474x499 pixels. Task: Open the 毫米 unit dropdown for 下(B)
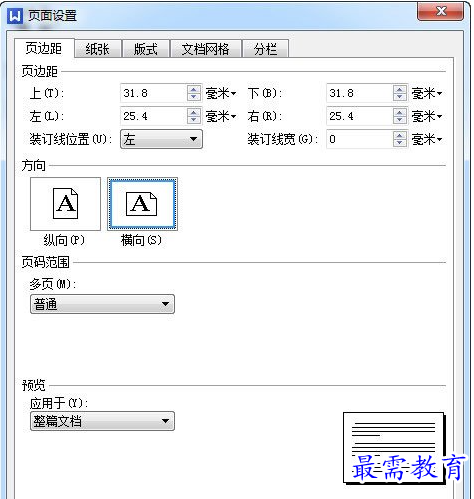(x=427, y=93)
